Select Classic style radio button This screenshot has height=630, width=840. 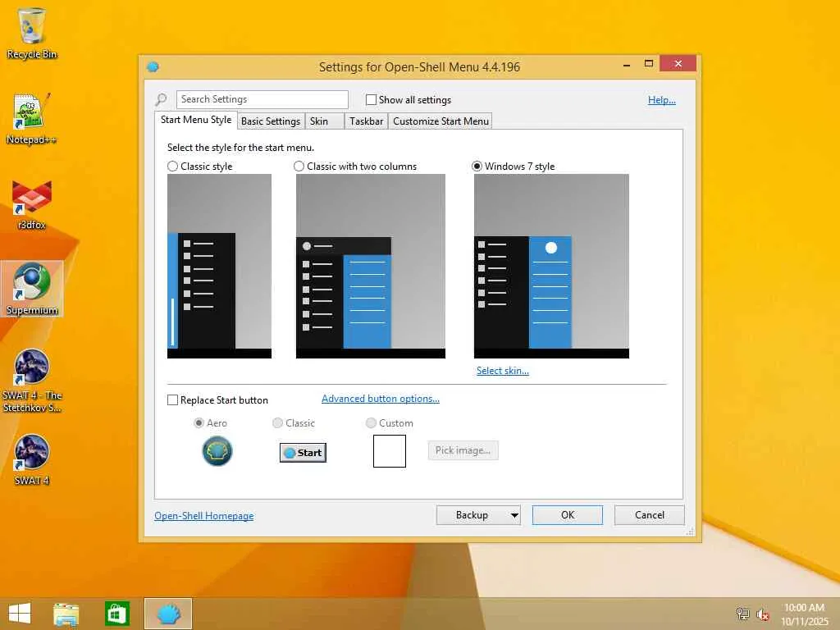point(172,166)
